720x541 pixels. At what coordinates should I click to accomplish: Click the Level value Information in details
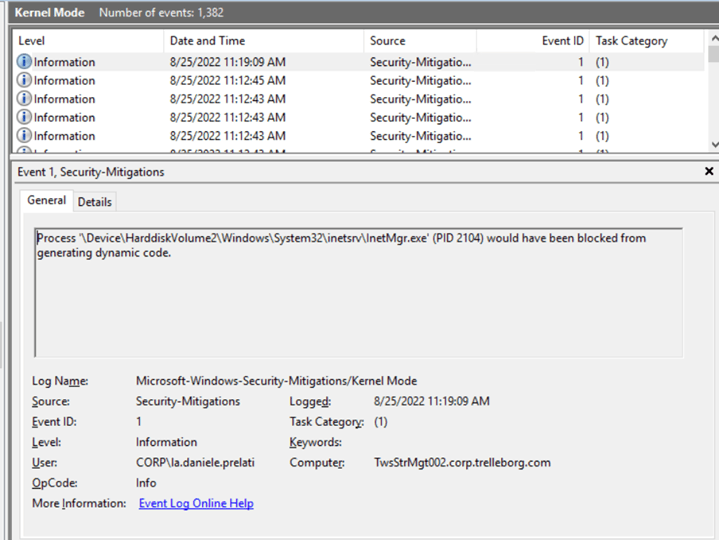click(166, 442)
